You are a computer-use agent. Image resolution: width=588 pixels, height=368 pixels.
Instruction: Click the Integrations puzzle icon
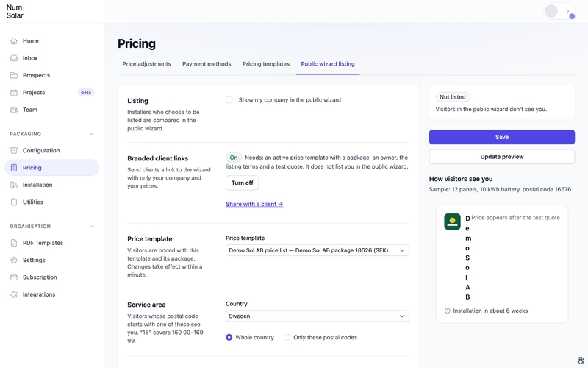pyautogui.click(x=14, y=294)
